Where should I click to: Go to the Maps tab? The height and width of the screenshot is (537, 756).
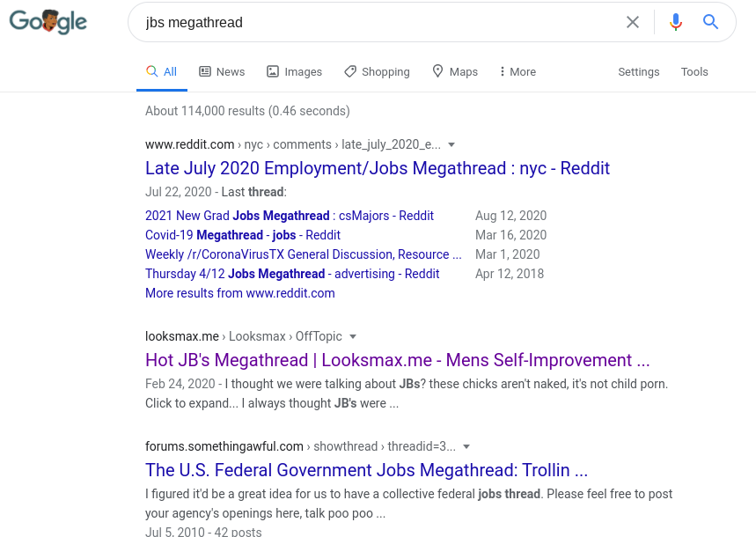tap(455, 72)
